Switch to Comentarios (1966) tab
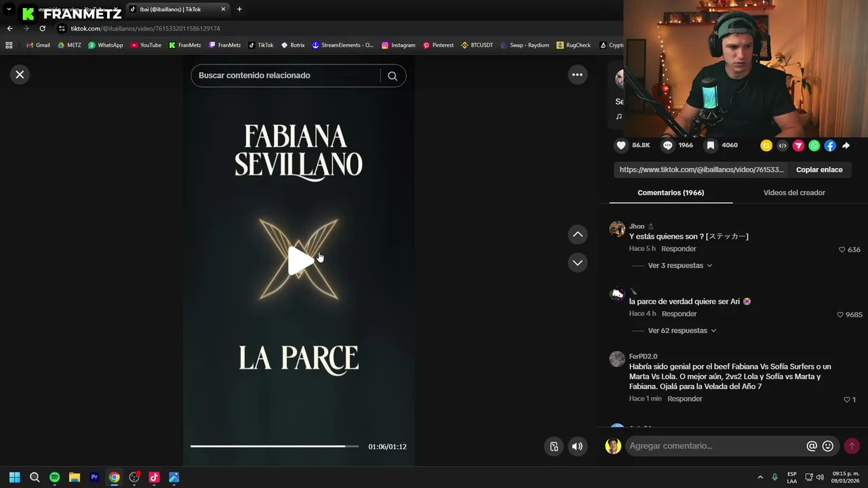The height and width of the screenshot is (488, 868). pos(671,193)
